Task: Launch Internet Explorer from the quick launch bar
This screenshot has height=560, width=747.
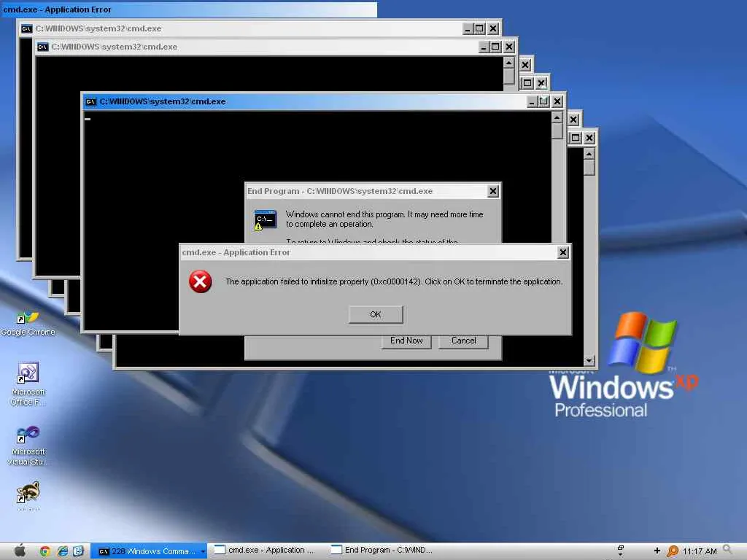Action: [x=63, y=551]
